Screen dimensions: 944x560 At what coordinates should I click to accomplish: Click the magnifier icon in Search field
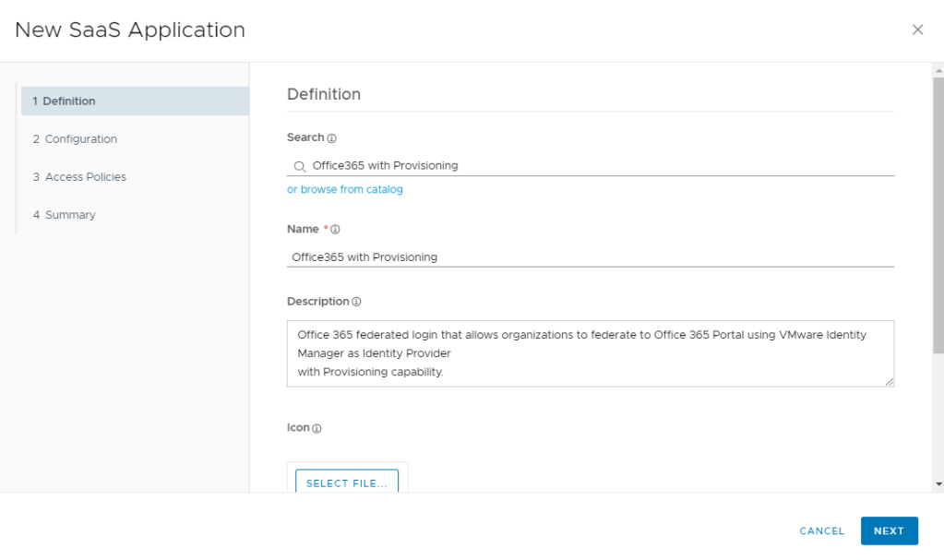point(299,166)
